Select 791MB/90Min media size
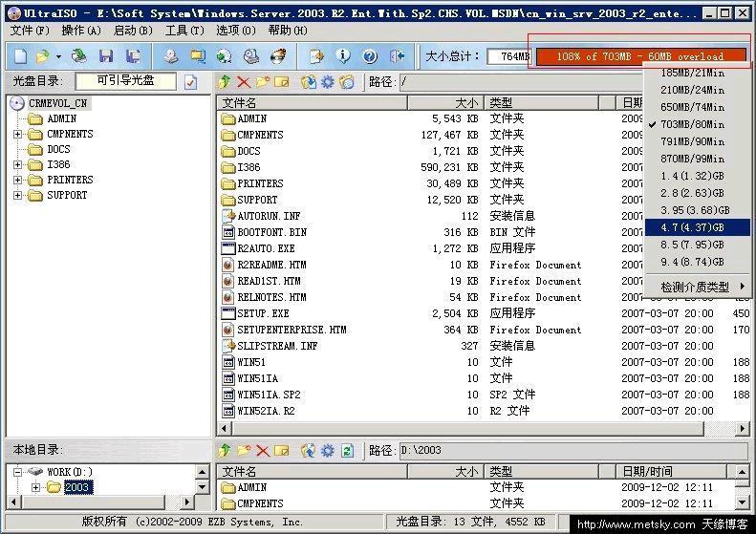 [x=697, y=141]
